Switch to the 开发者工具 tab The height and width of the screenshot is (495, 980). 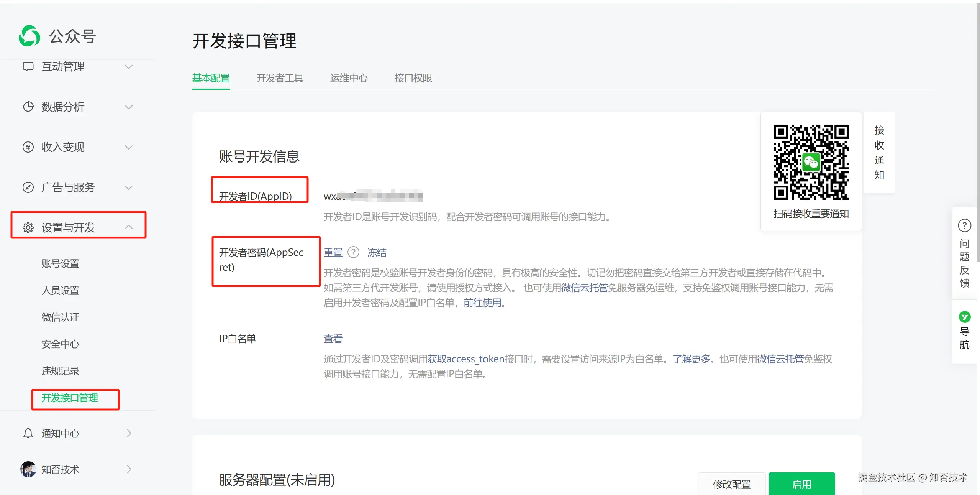pos(280,78)
